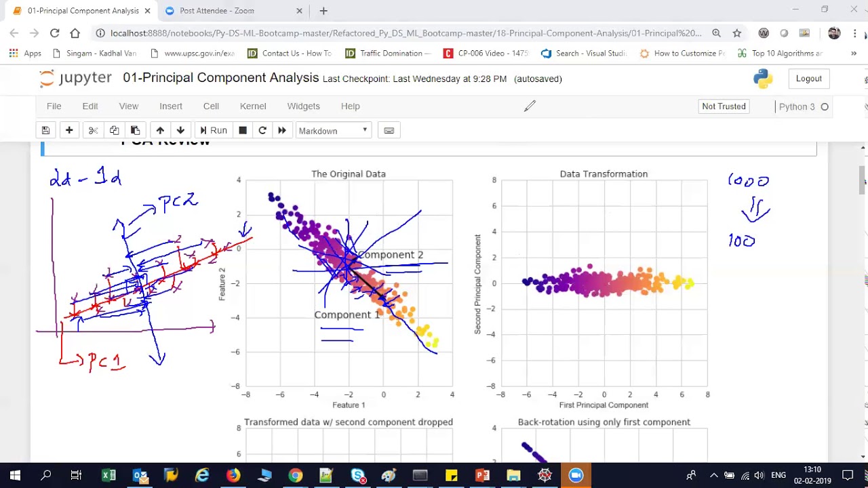Click the Last Checkpoint status text

click(414, 79)
